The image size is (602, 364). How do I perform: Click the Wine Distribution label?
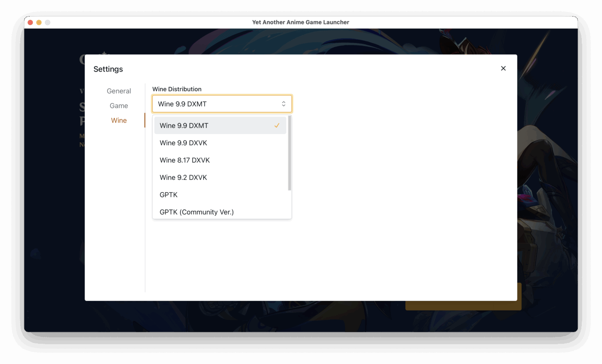(x=177, y=89)
